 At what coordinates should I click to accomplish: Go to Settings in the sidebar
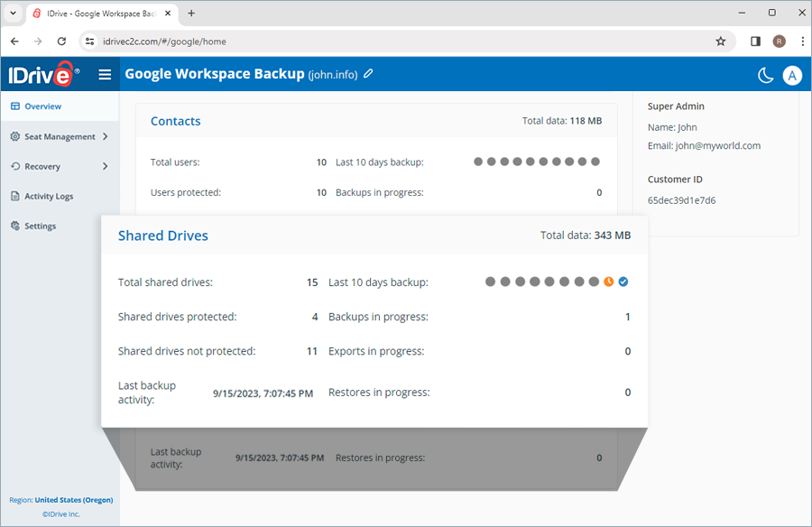(40, 227)
